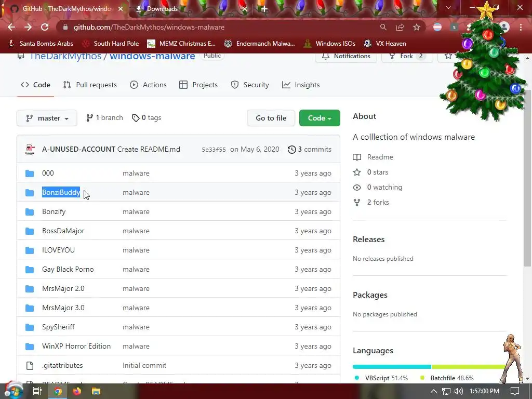Click the file icon beside .gitattributes

pyautogui.click(x=30, y=365)
